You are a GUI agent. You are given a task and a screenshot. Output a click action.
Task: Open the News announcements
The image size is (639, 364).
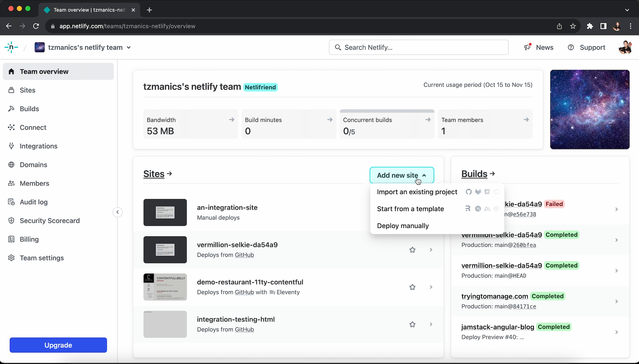[x=539, y=47]
